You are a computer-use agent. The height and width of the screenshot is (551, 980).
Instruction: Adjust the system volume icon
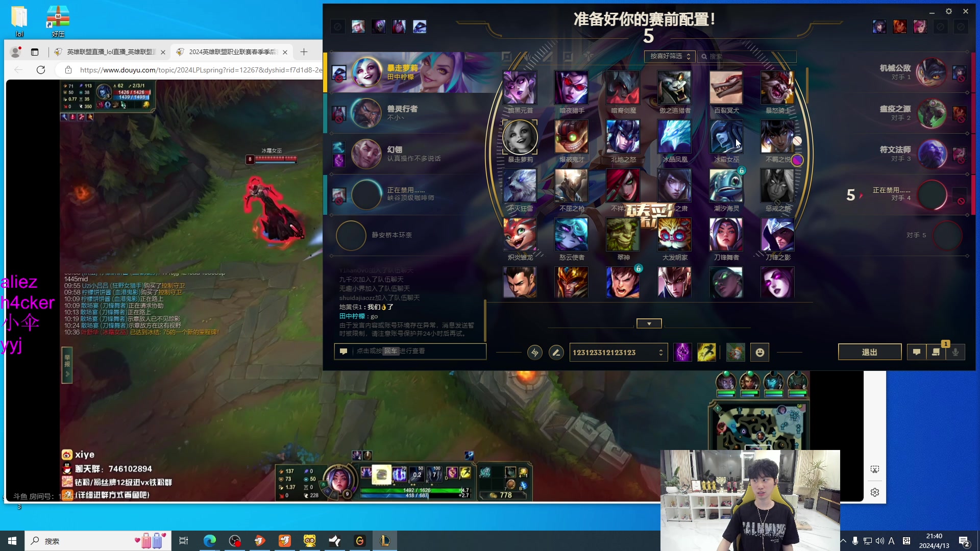(x=879, y=541)
